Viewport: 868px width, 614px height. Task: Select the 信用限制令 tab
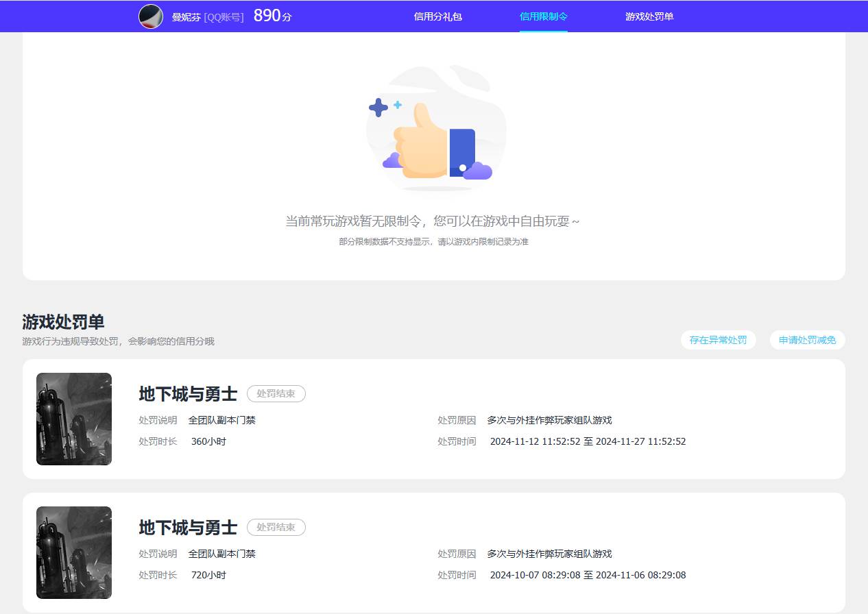[x=544, y=16]
